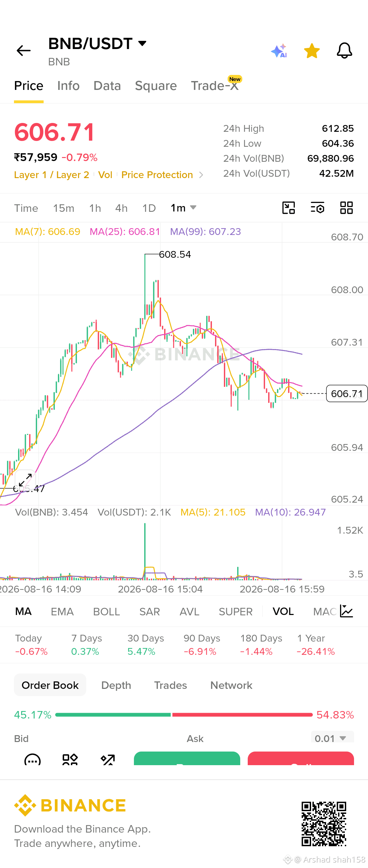Switch to the Data tab
This screenshot has height=868, width=368.
107,86
